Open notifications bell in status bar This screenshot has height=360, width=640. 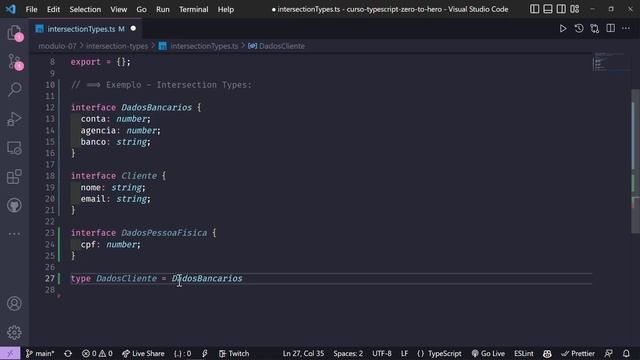[x=626, y=353]
